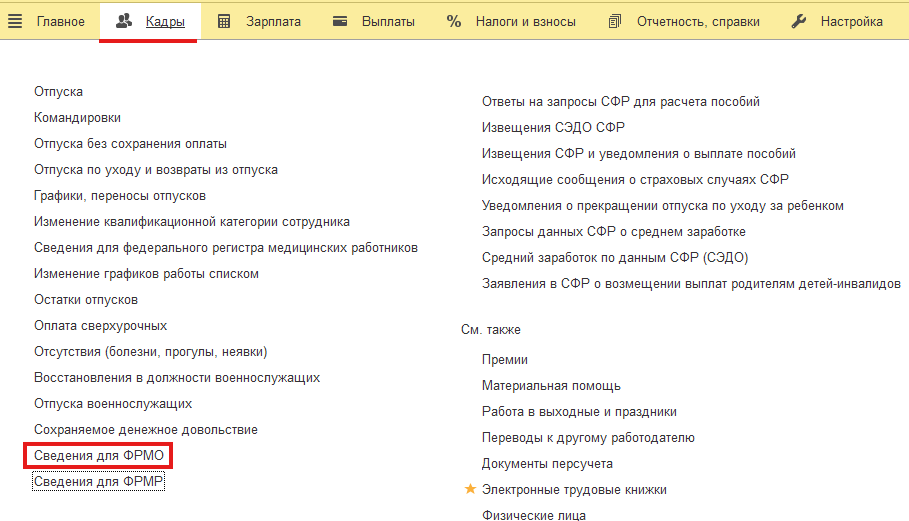The image size is (909, 521).
Task: Open the Налоги и взносы section
Action: click(x=526, y=21)
